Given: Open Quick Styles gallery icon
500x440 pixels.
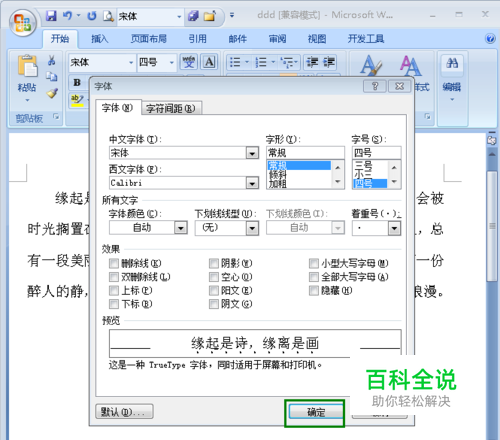Looking at the screenshot, I should click(371, 66).
